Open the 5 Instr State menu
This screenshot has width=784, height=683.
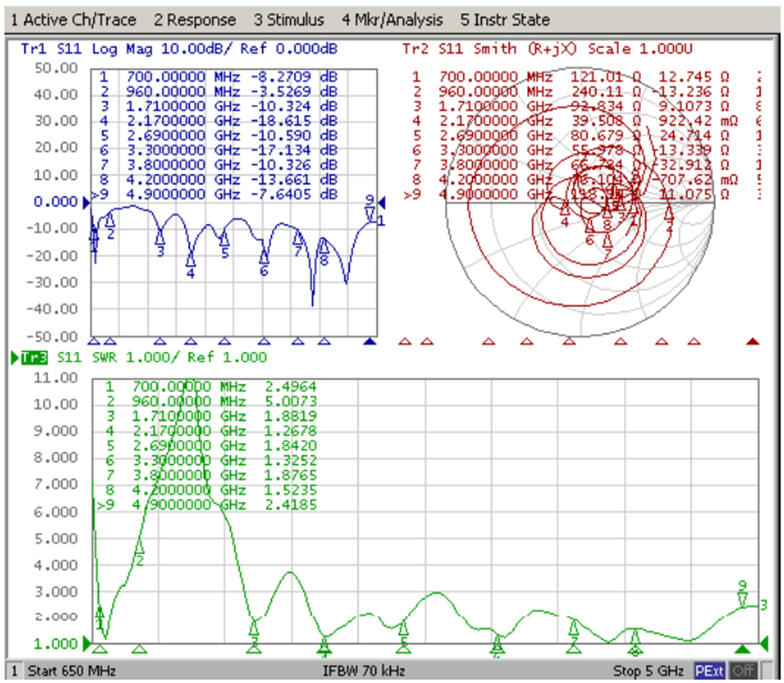pyautogui.click(x=505, y=20)
